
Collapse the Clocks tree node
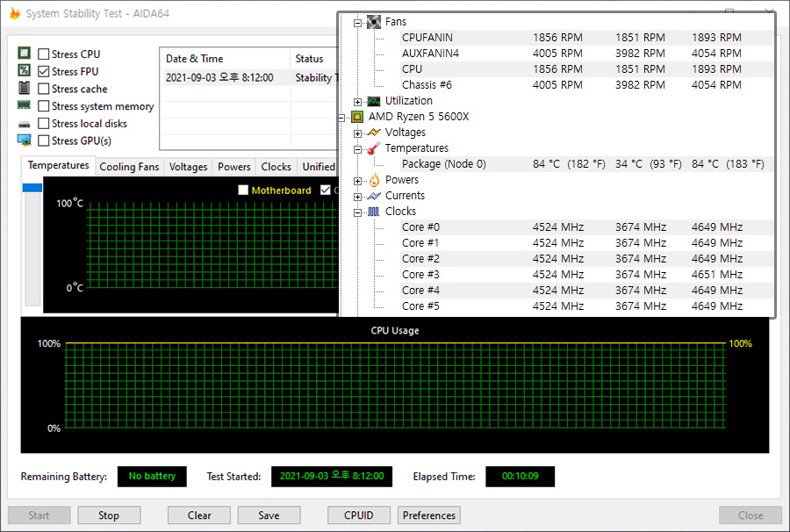pos(358,212)
